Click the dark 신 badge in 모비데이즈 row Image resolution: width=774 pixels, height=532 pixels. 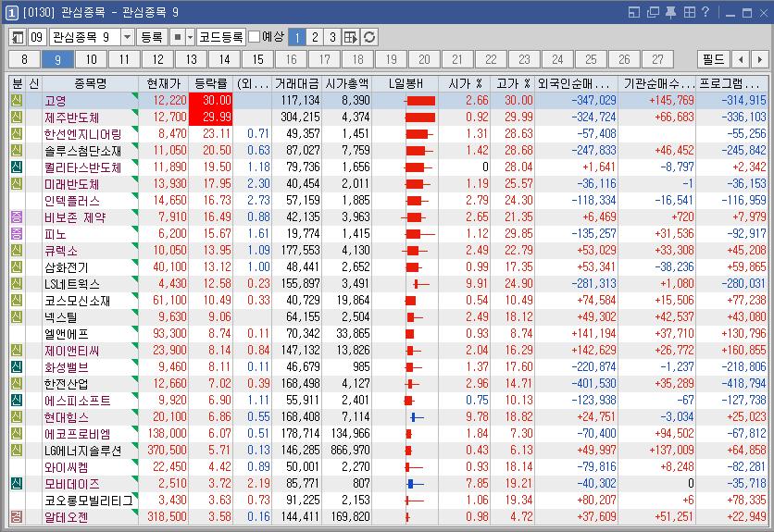click(x=17, y=483)
